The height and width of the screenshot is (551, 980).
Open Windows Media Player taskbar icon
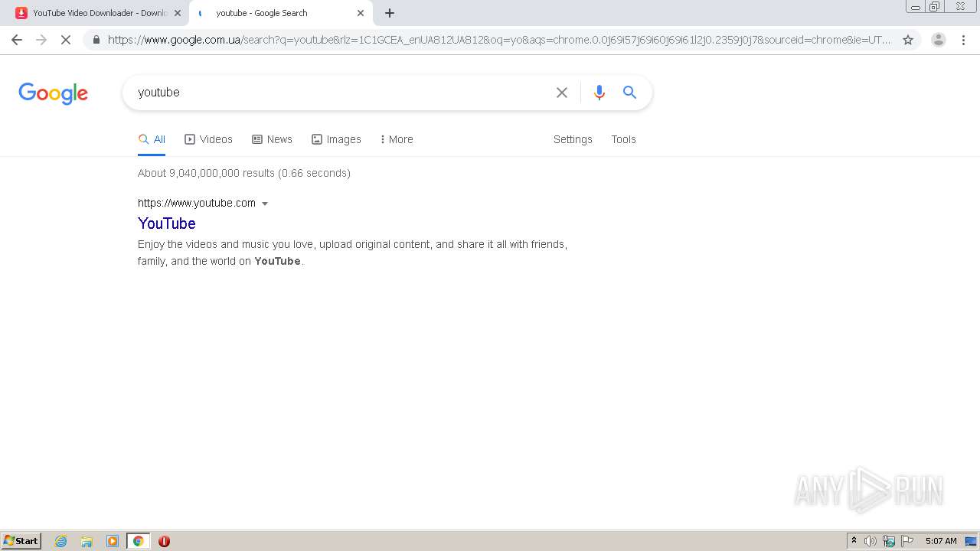tap(113, 541)
